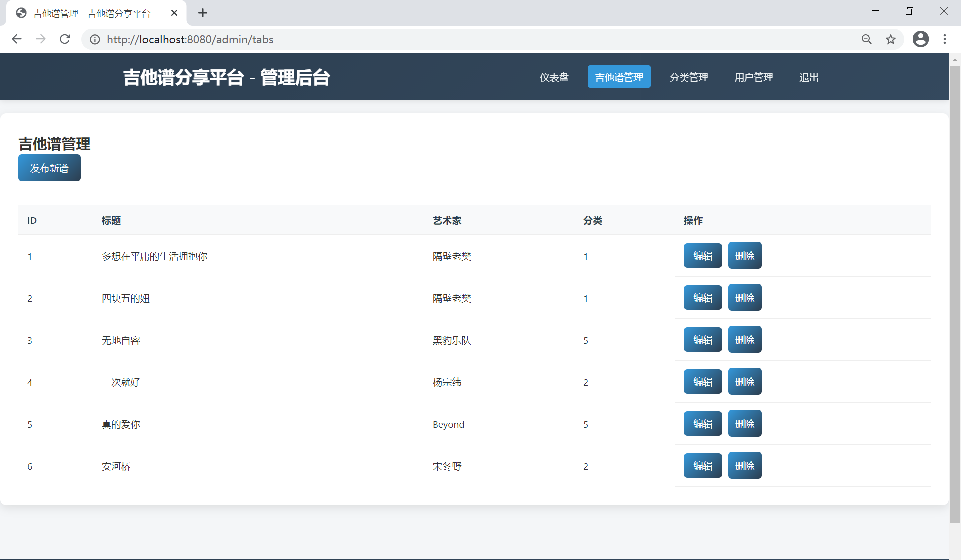
Task: Go to 仪表盘 dashboard nav item
Action: click(x=554, y=77)
